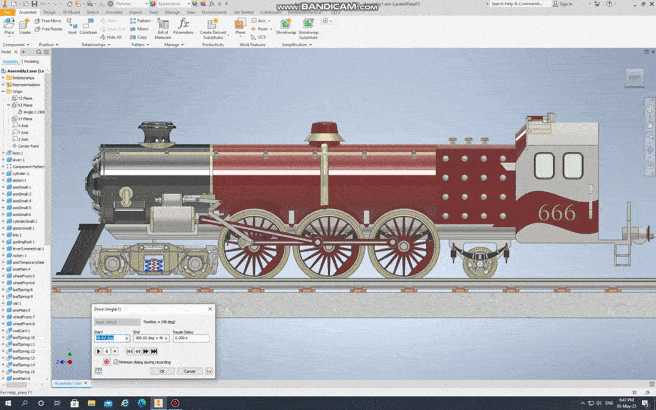Expand the Simplification menu of the ribbon
This screenshot has height=410, width=656.
297,44
